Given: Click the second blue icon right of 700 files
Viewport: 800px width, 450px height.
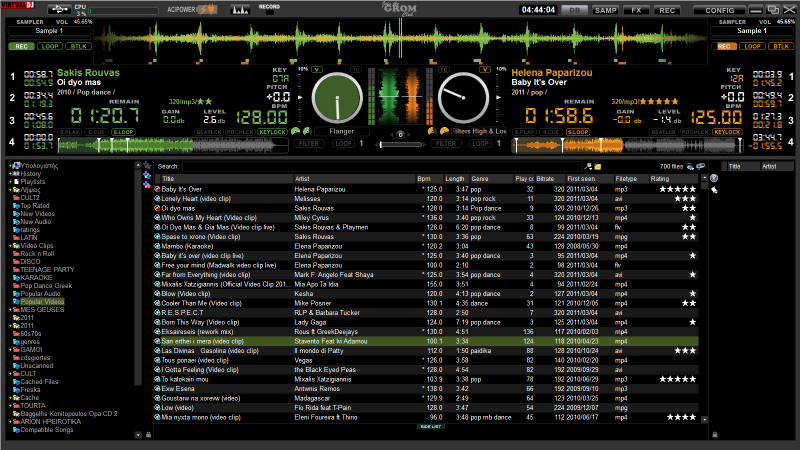Looking at the screenshot, I should click(701, 166).
